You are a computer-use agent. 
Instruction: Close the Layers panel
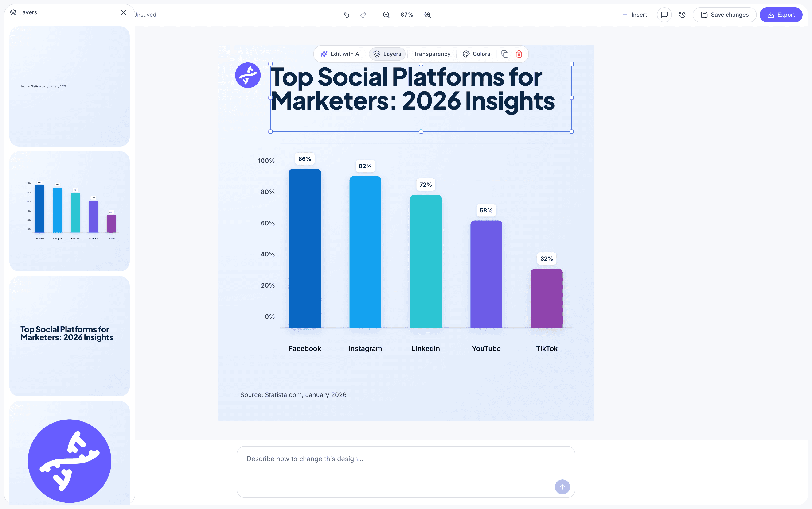[124, 12]
